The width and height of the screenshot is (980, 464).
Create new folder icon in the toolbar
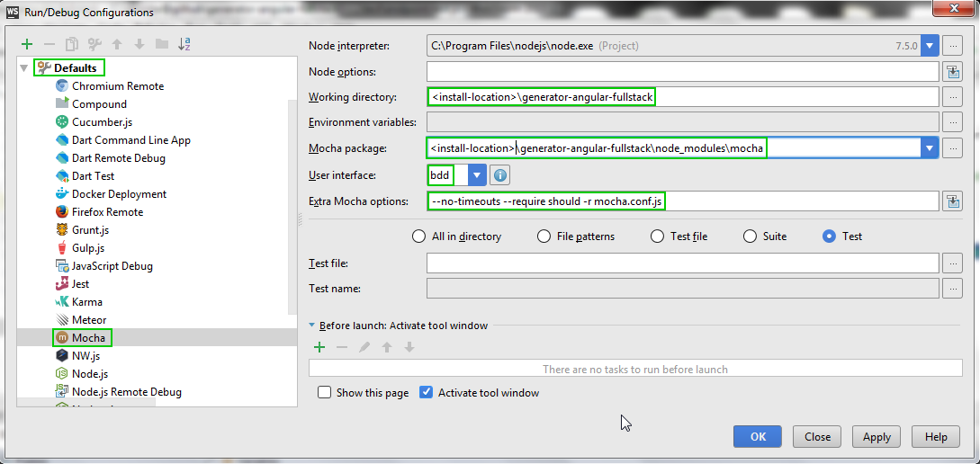point(162,44)
